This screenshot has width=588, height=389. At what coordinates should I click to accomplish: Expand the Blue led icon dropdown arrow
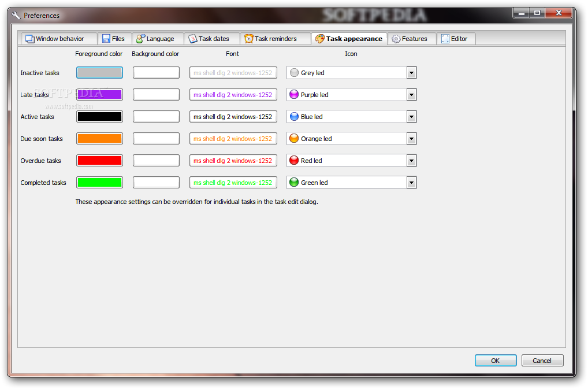click(x=411, y=117)
